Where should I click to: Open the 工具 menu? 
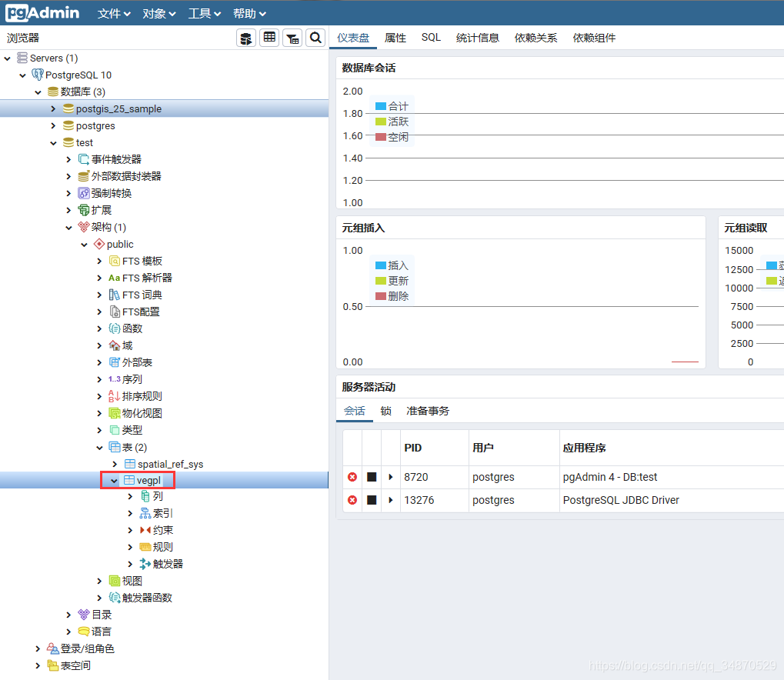(x=204, y=14)
